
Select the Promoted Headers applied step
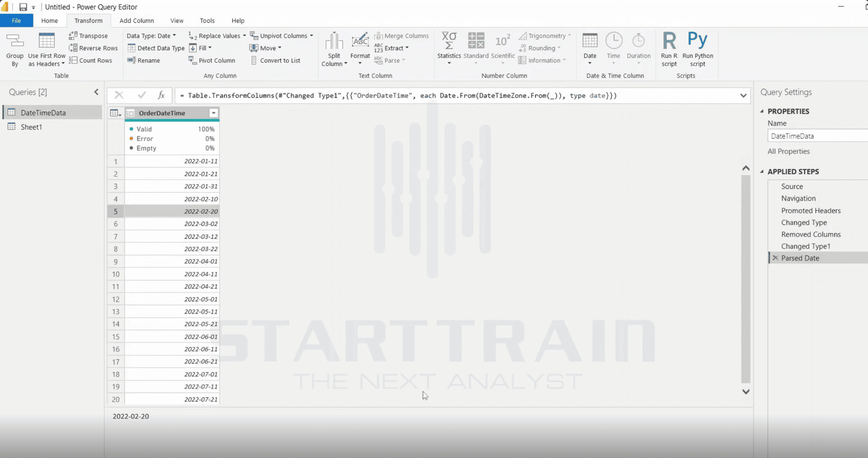[811, 211]
